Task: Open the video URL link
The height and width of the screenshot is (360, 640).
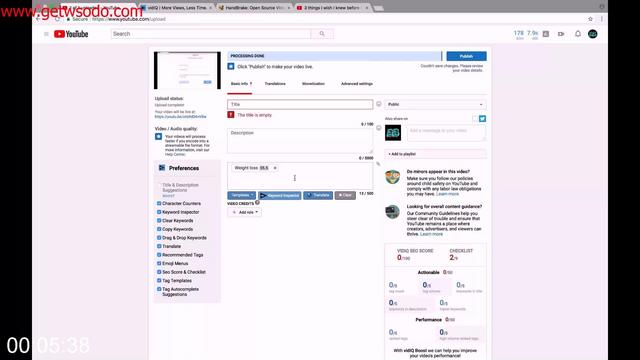Action: point(180,117)
